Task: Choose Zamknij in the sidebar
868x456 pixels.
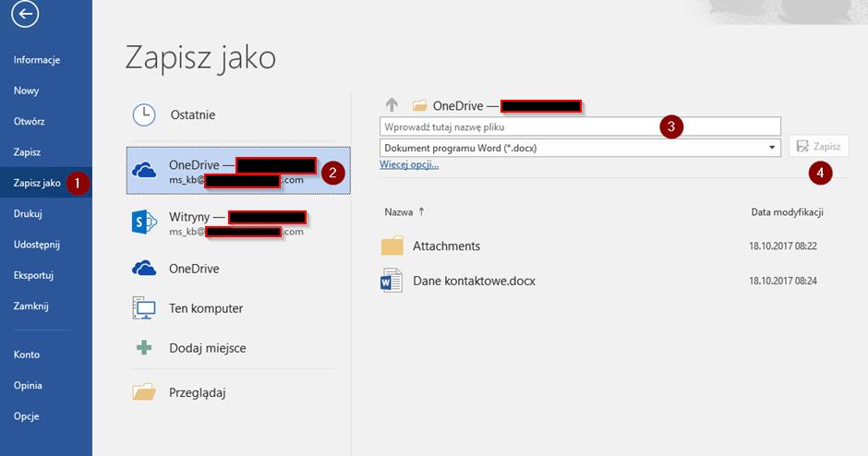Action: point(31,306)
